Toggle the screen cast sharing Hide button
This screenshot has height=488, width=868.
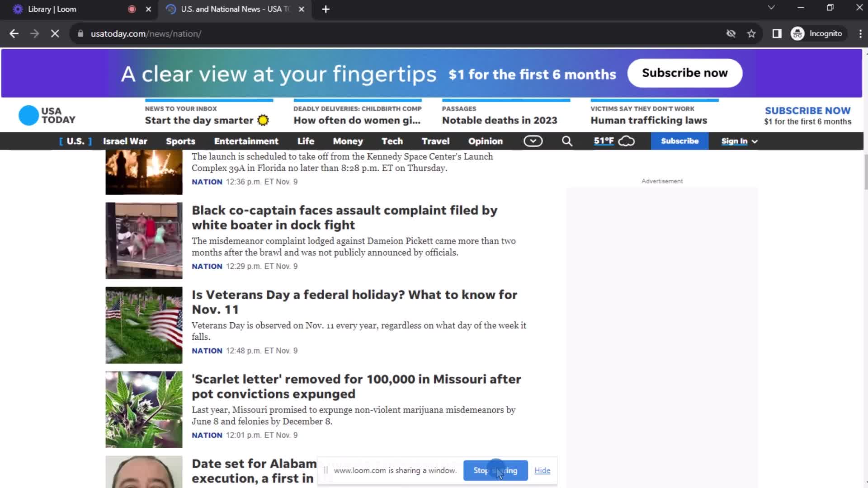(542, 470)
